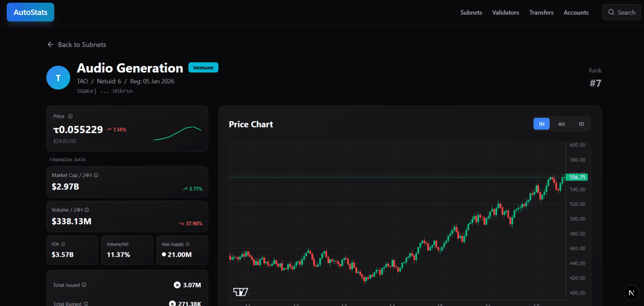Screen dimensions: 644x306
Task: Open the Subnets page
Action: pos(471,13)
